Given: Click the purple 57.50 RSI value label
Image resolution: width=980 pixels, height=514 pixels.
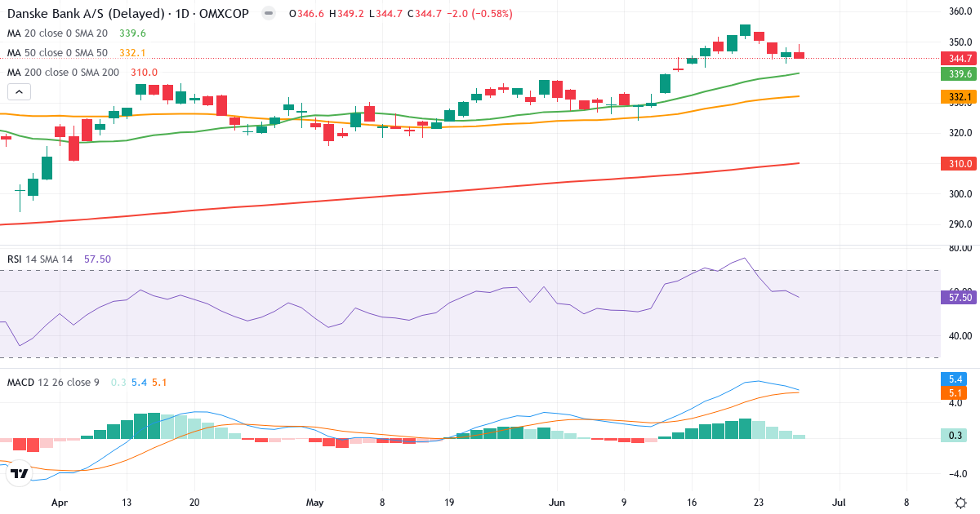Looking at the screenshot, I should [959, 297].
